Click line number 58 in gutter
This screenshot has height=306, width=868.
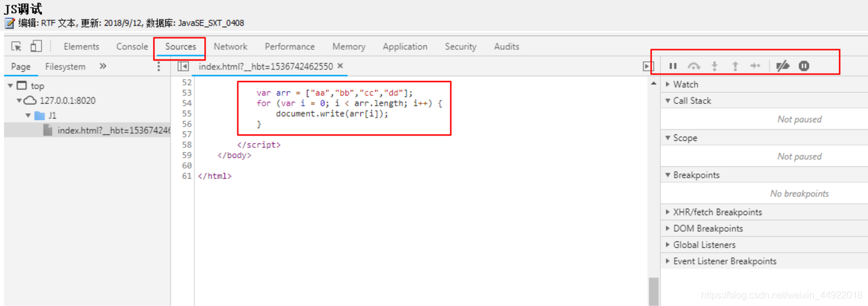186,145
